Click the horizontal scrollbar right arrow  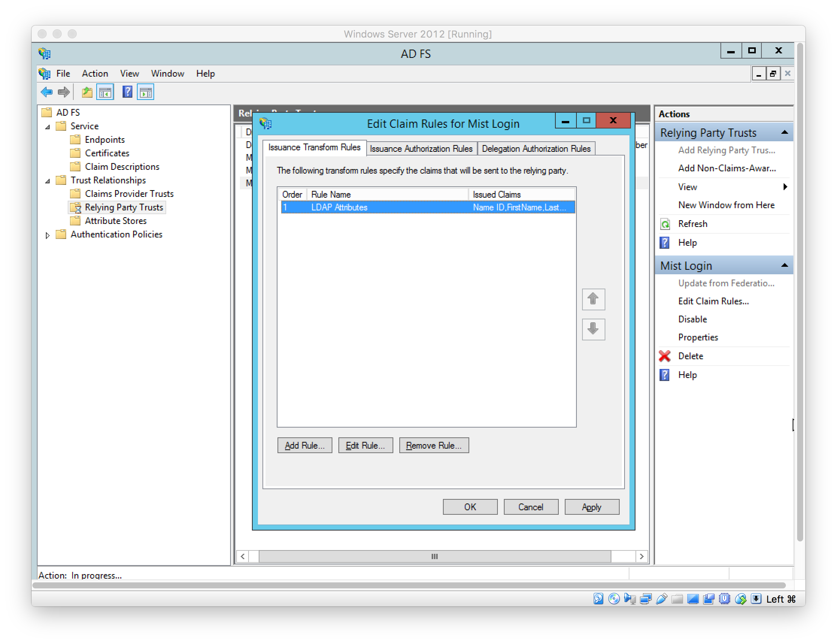641,556
